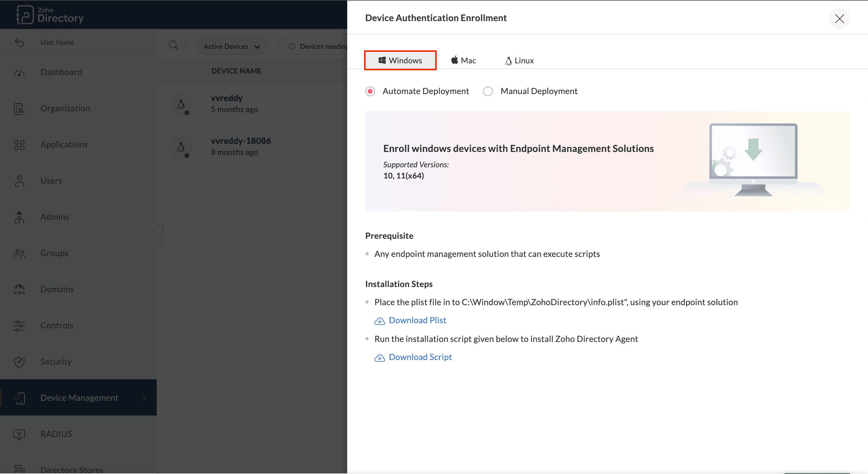868x474 pixels.
Task: Click the Dashboard gauge icon
Action: (x=19, y=72)
